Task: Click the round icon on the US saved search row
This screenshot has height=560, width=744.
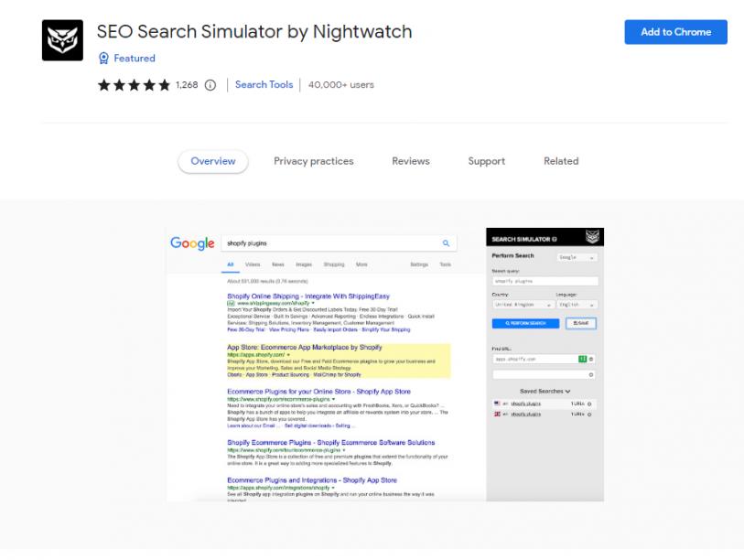Action: (x=589, y=404)
